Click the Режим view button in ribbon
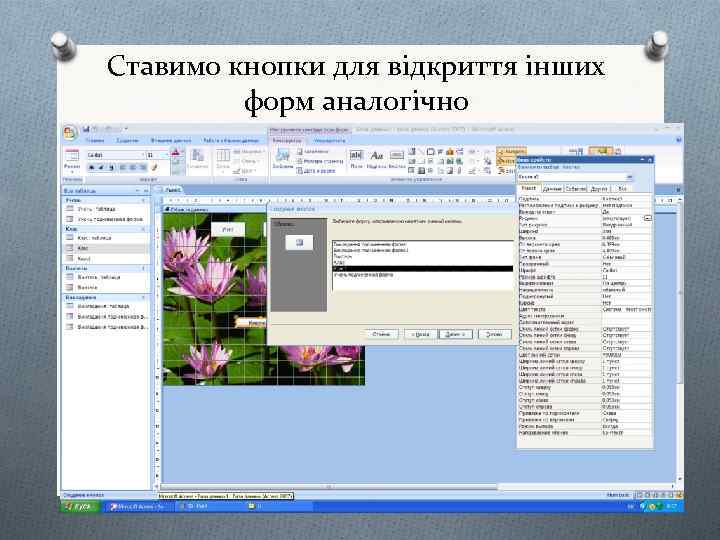 click(72, 160)
